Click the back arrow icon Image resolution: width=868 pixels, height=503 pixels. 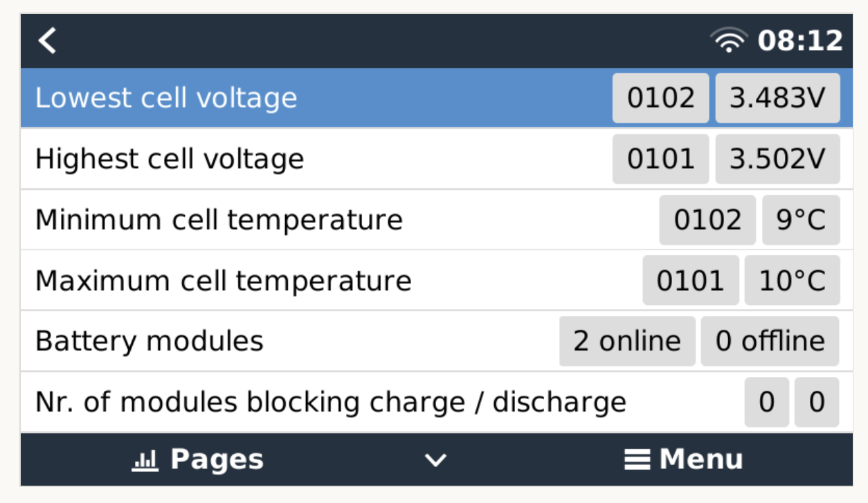[47, 41]
